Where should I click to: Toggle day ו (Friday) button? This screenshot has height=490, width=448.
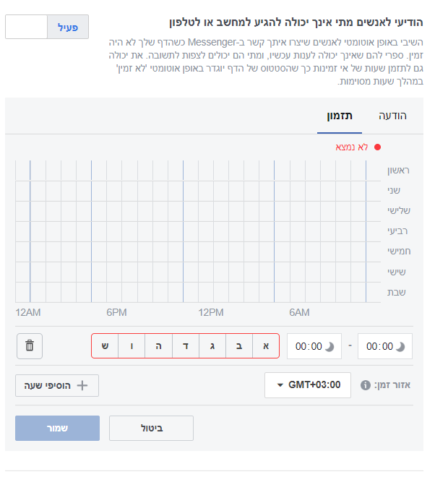click(132, 346)
